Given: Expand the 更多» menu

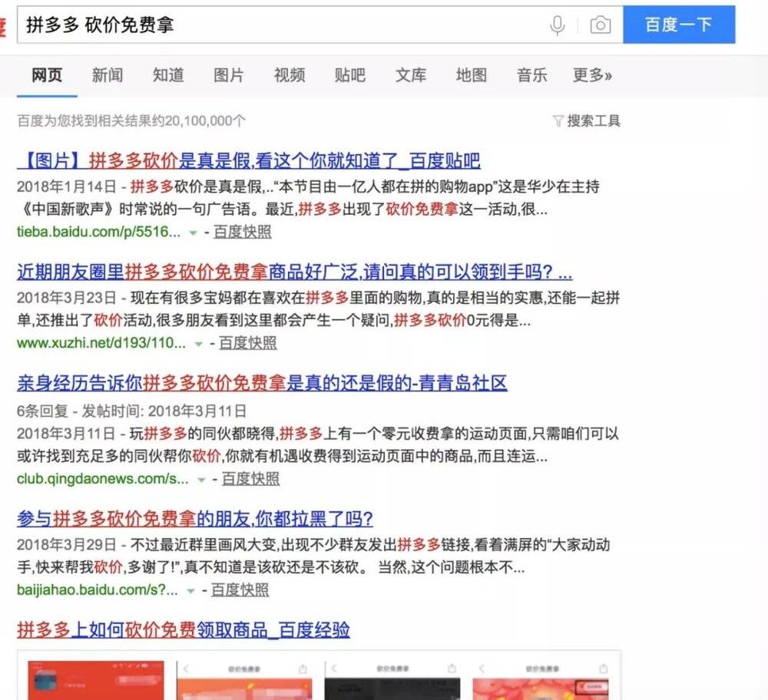Looking at the screenshot, I should (593, 75).
